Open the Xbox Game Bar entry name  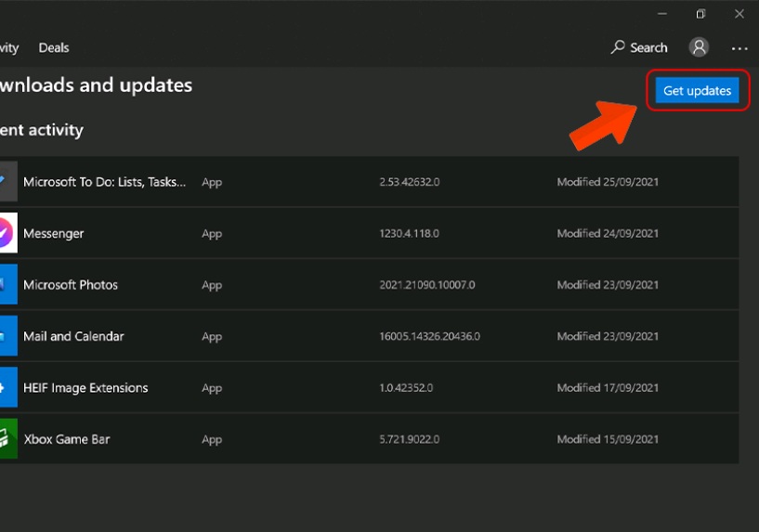click(67, 439)
